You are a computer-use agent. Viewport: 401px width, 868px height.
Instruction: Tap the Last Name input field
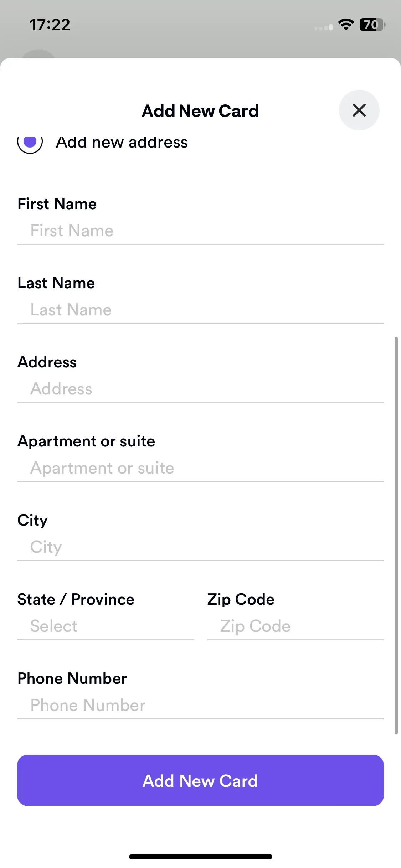(200, 310)
